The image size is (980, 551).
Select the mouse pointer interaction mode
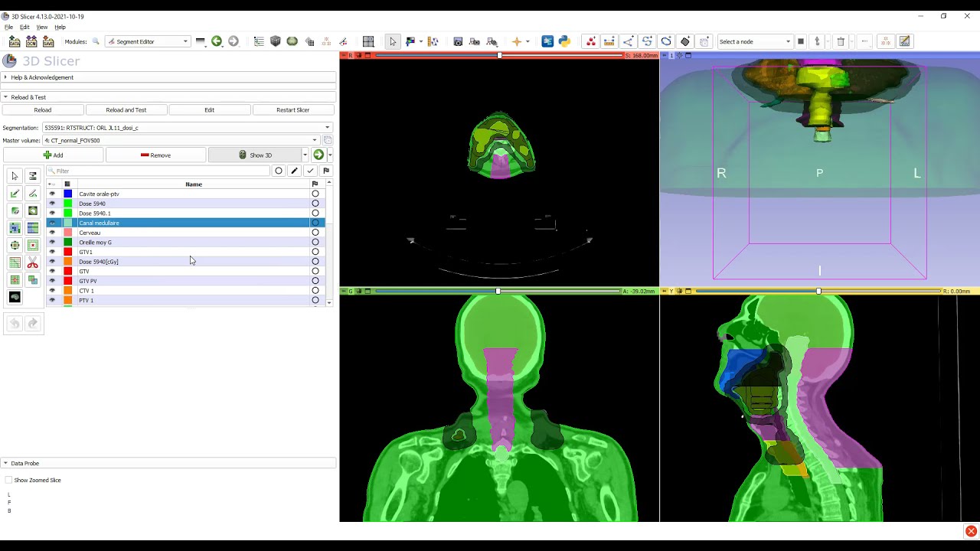point(393,41)
